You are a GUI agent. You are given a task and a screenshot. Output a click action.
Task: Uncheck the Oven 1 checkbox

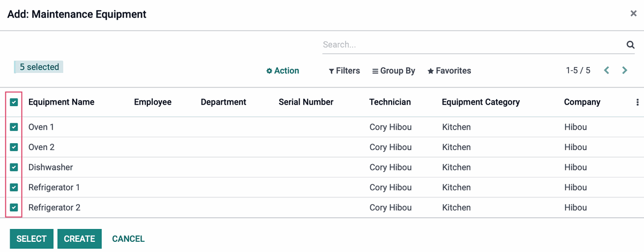click(x=14, y=127)
